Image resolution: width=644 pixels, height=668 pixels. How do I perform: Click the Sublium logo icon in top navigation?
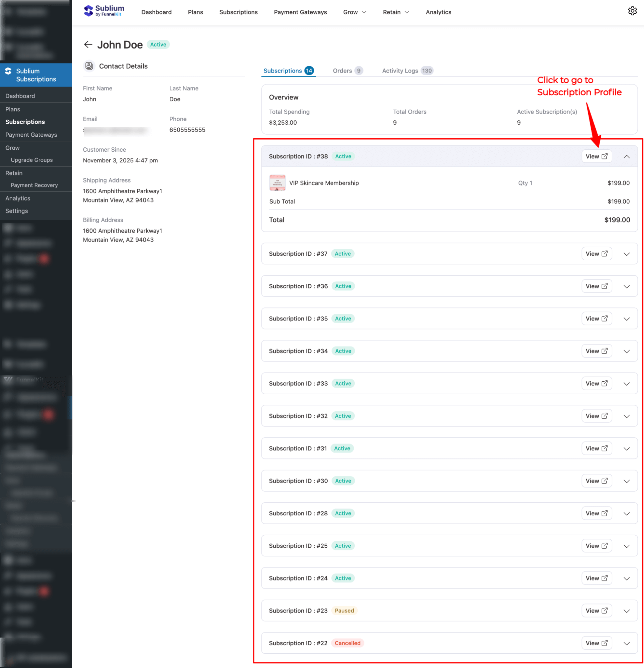[88, 11]
